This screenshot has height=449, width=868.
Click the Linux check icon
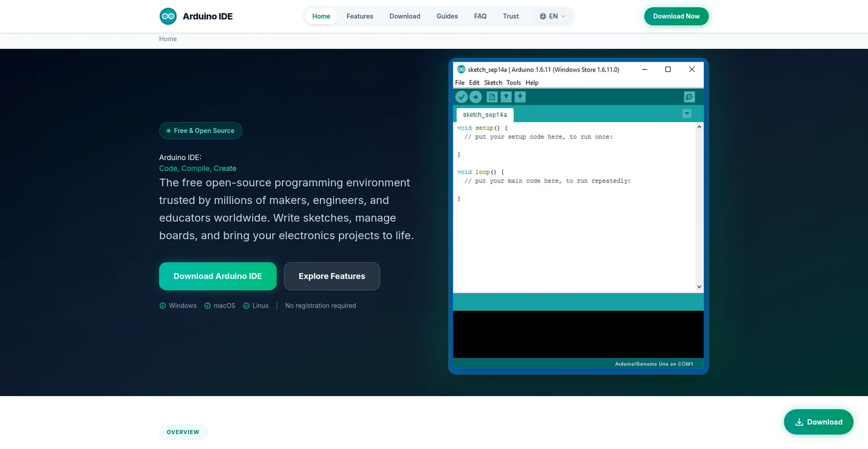coord(246,306)
